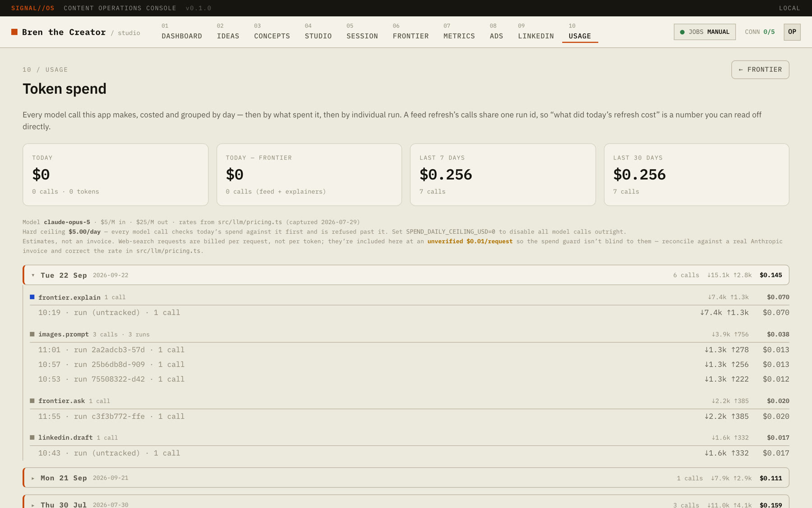Click the linkedin.draft gray marker square
The width and height of the screenshot is (812, 508).
32,437
